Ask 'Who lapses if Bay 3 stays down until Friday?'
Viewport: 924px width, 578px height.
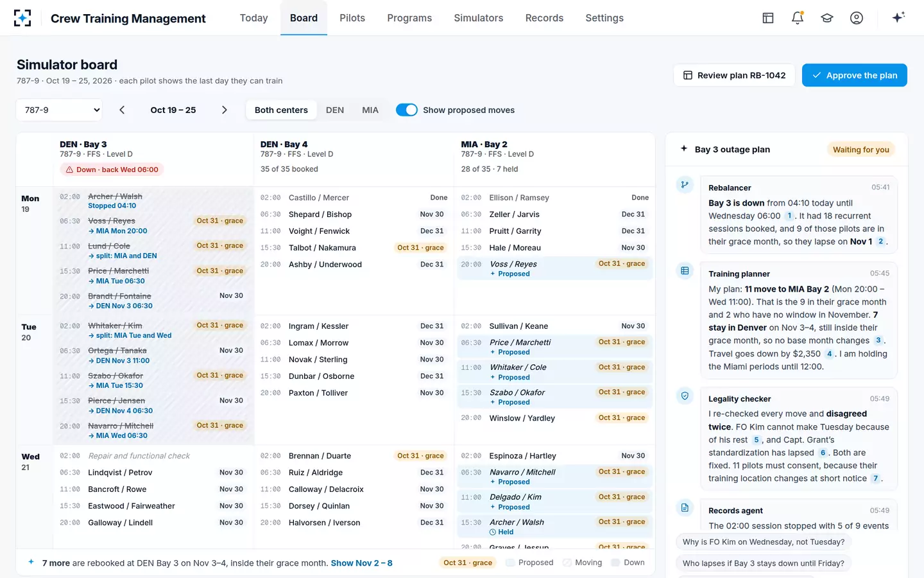pyautogui.click(x=764, y=563)
